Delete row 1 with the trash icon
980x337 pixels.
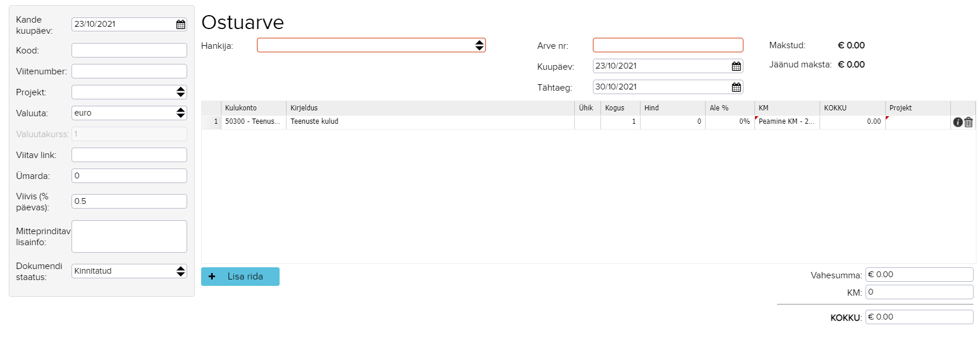968,122
